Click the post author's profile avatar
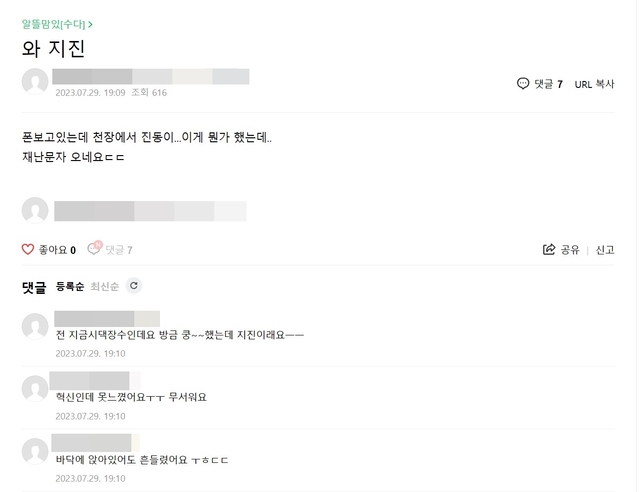This screenshot has height=492, width=640. pyautogui.click(x=35, y=82)
